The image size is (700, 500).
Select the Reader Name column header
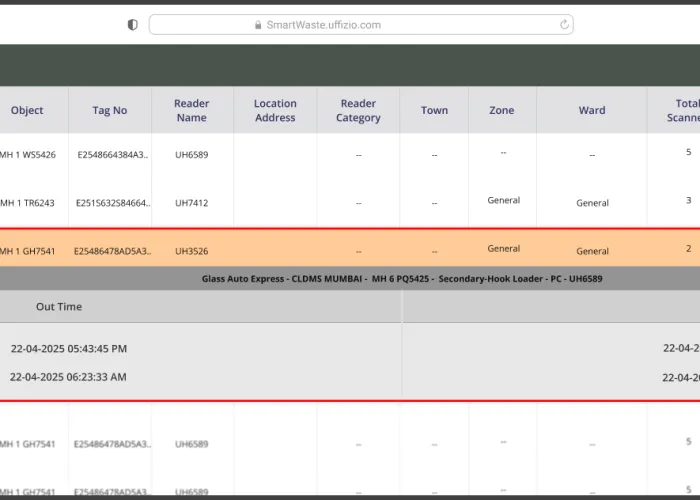coord(192,110)
